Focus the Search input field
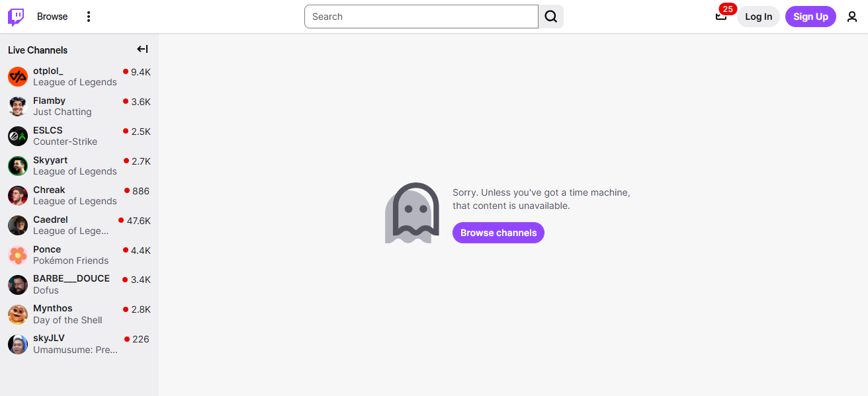868x396 pixels. click(421, 17)
